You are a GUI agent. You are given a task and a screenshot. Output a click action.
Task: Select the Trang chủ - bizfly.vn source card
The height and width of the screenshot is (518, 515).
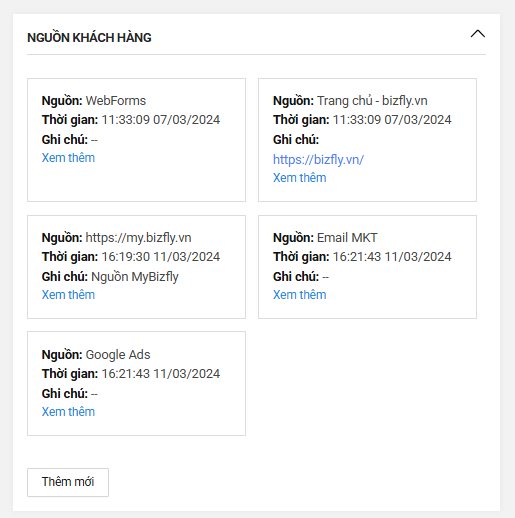pos(367,140)
